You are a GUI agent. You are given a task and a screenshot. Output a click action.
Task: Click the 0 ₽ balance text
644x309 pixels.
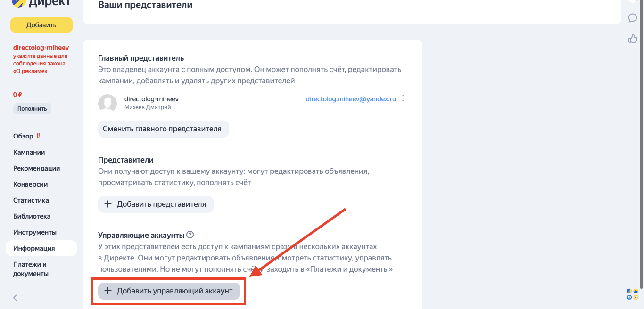point(18,95)
